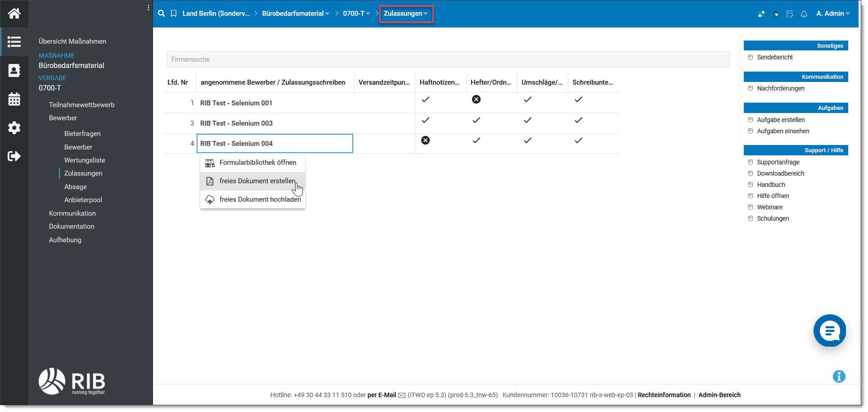The height and width of the screenshot is (412, 868).
Task: Toggle Haftnotizen status for Selenium 004
Action: coord(425,140)
